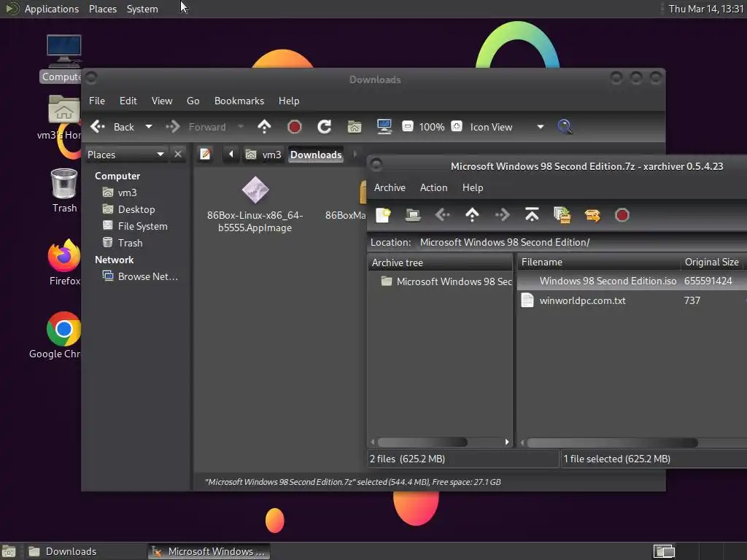Select Trash icon on desktop

(x=64, y=183)
